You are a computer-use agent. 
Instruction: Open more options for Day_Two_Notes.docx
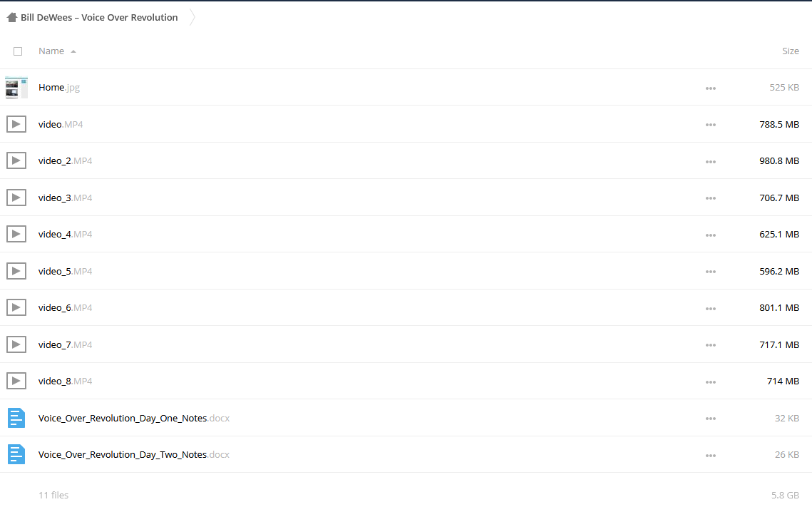coord(711,456)
